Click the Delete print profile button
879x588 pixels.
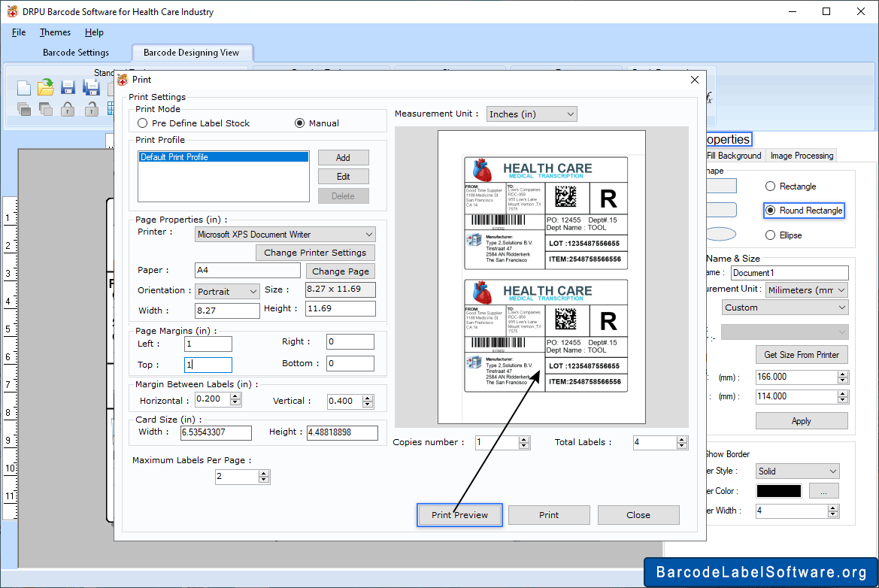(x=343, y=196)
